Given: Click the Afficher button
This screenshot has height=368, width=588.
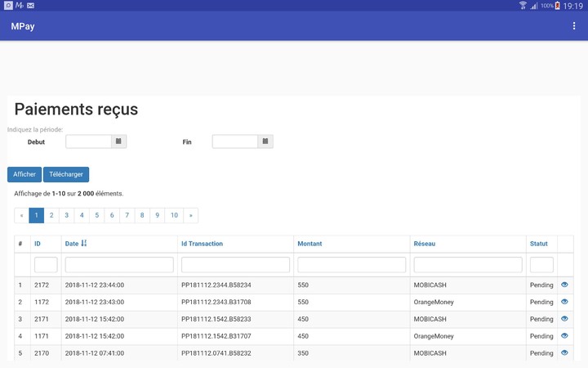Looking at the screenshot, I should [24, 174].
